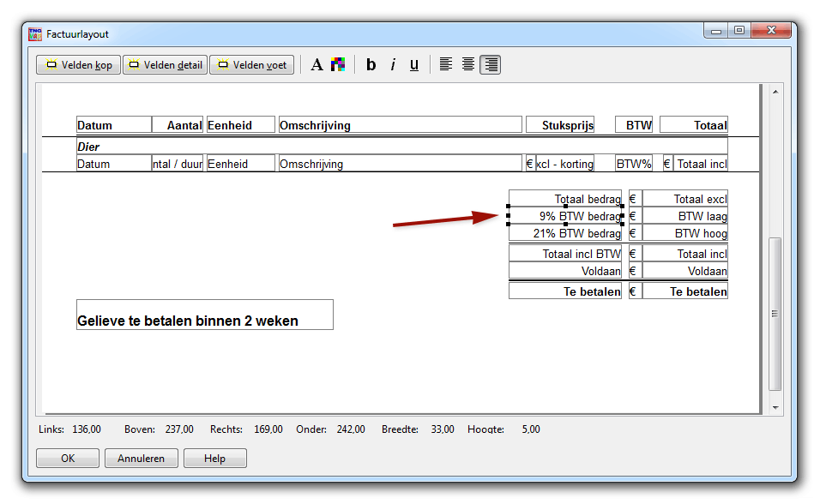Click the Velden kop toolbar icon
This screenshot has height=504, width=820.
coord(78,63)
